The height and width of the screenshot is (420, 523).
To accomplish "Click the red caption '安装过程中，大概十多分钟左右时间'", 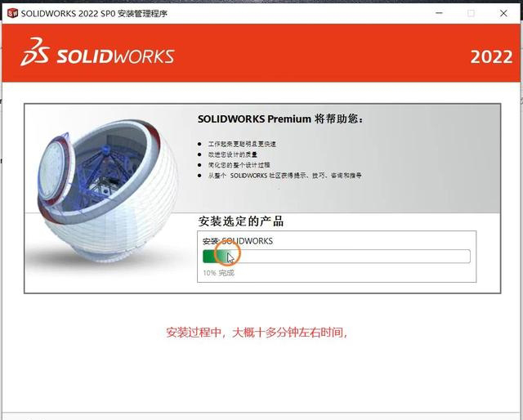I will (257, 333).
